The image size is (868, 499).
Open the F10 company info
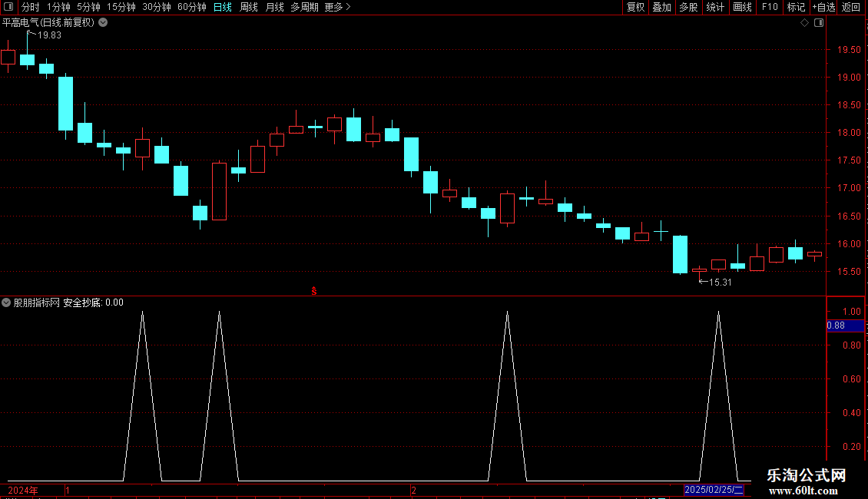pyautogui.click(x=770, y=7)
